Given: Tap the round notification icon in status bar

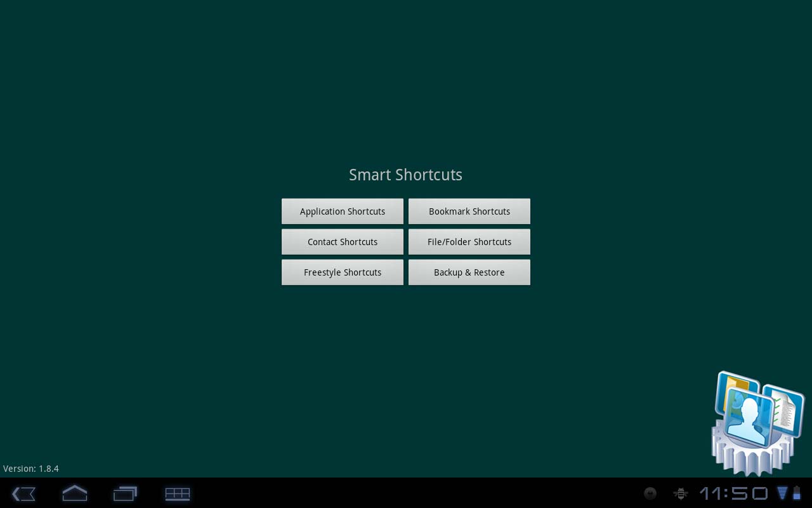Looking at the screenshot, I should coord(650,493).
